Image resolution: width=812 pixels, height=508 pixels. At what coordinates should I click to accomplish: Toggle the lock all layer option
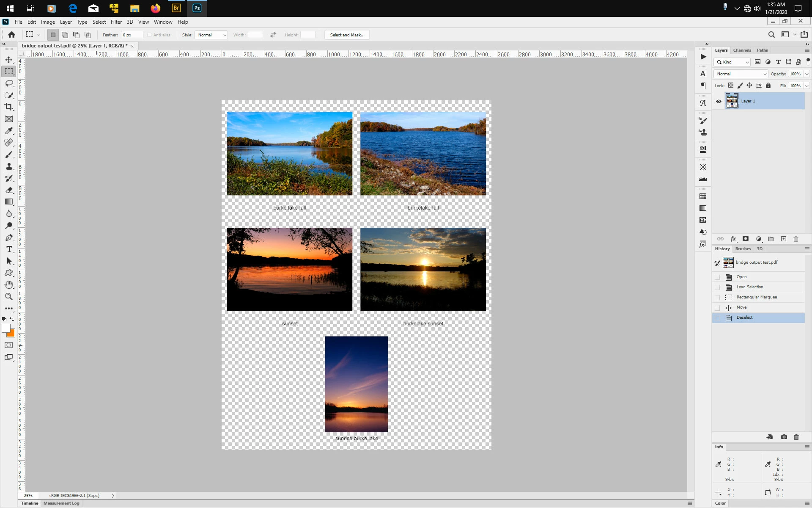point(768,86)
